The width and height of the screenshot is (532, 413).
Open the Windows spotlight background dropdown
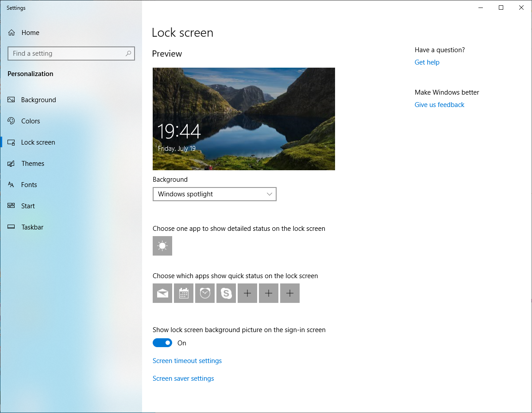point(215,194)
